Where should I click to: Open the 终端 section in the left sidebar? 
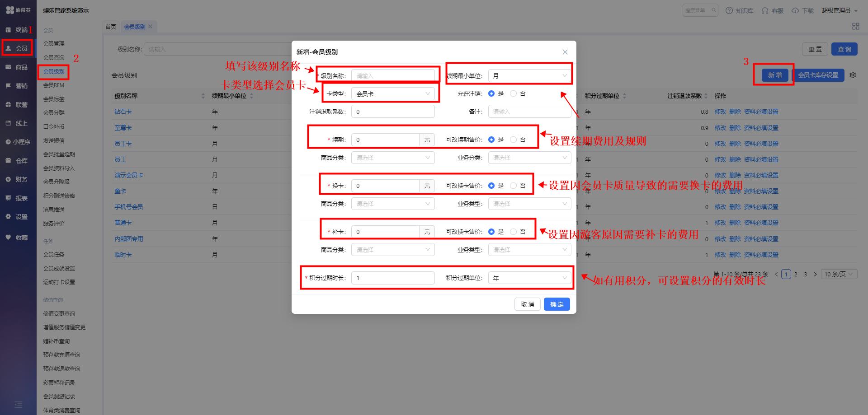click(x=17, y=30)
